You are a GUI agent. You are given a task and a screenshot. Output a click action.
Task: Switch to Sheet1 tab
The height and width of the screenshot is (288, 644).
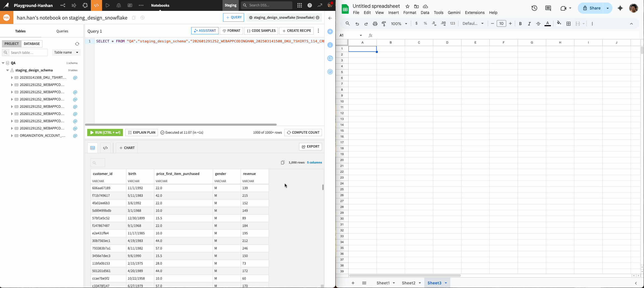tap(383, 283)
